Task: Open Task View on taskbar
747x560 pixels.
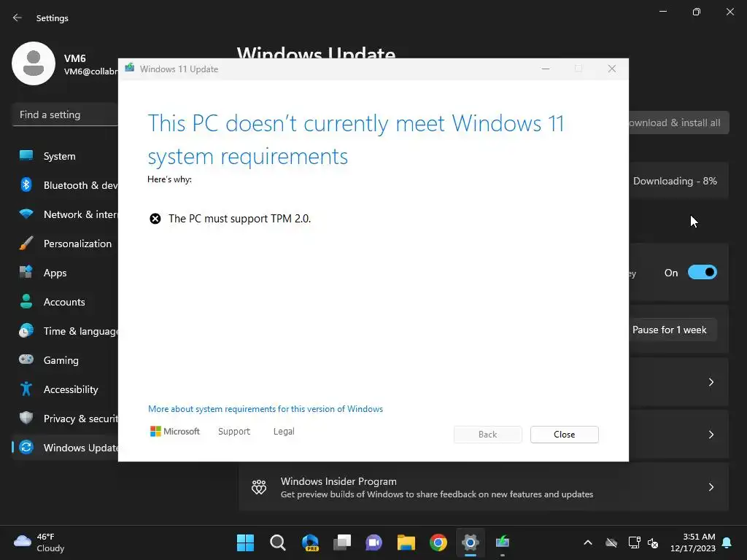Action: (342, 542)
